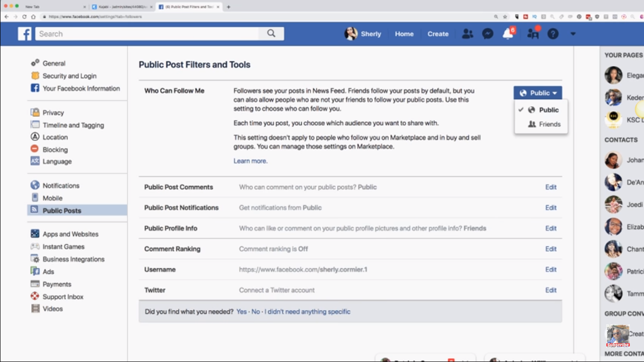Viewport: 644px width, 362px height.
Task: Reload the page with browser refresh icon
Action: tap(25, 16)
